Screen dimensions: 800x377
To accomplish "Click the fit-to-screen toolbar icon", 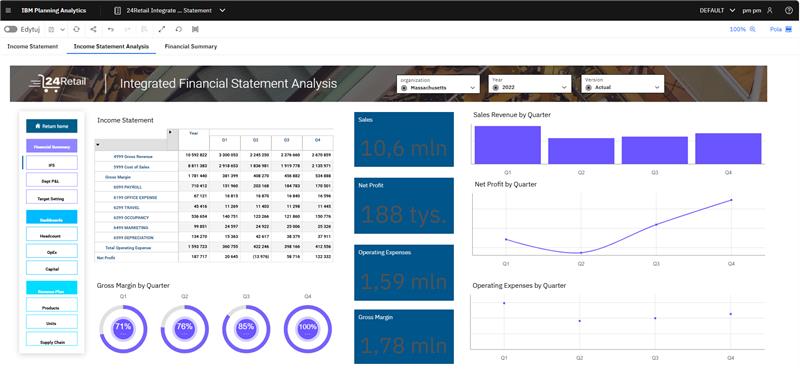I will pos(195,30).
